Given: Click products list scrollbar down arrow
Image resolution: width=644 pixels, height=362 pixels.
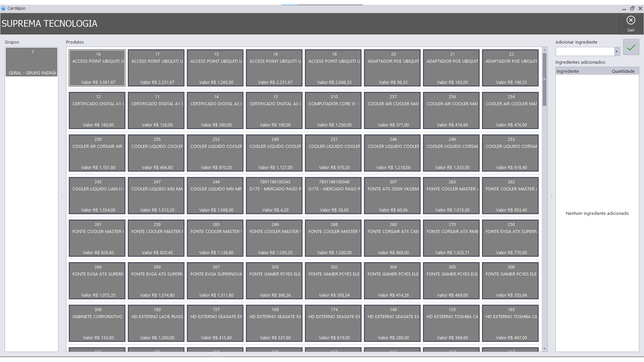Looking at the screenshot, I should coord(544,349).
